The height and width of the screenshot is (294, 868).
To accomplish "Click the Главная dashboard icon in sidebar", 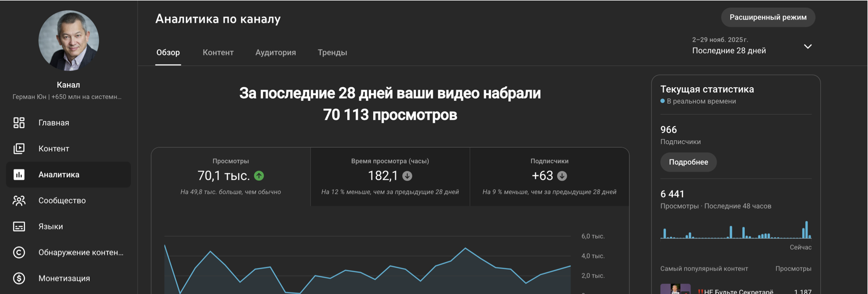I will point(19,123).
